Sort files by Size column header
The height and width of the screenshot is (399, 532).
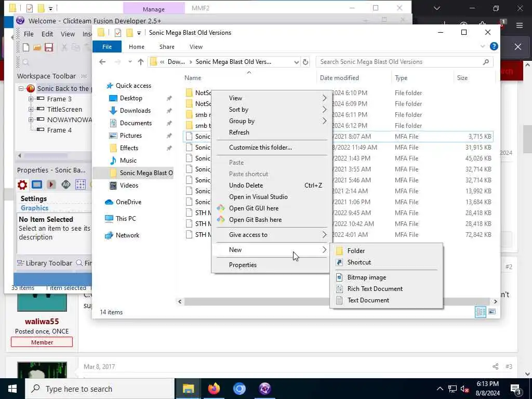pos(474,78)
